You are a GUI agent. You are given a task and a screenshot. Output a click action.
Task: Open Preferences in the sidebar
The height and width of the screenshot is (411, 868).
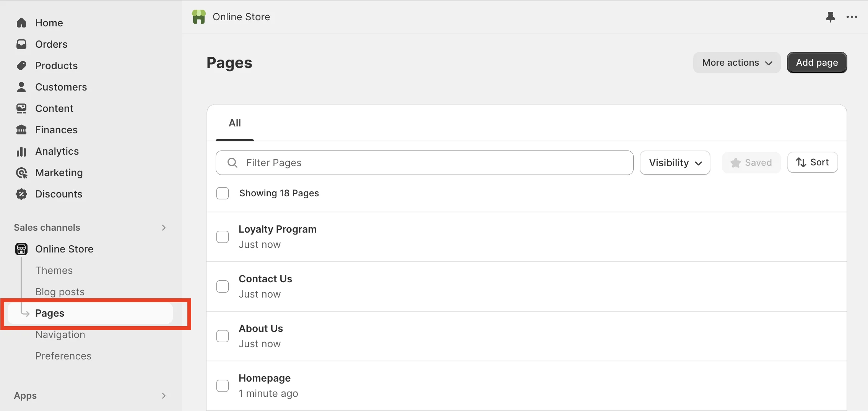[x=63, y=356]
